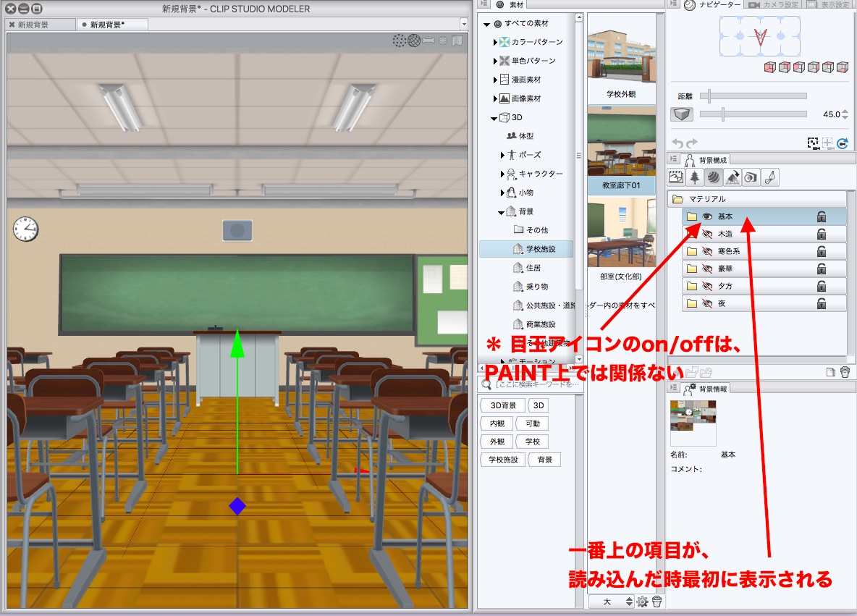Expand the ポーズ tree node
The image size is (857, 616).
[502, 155]
